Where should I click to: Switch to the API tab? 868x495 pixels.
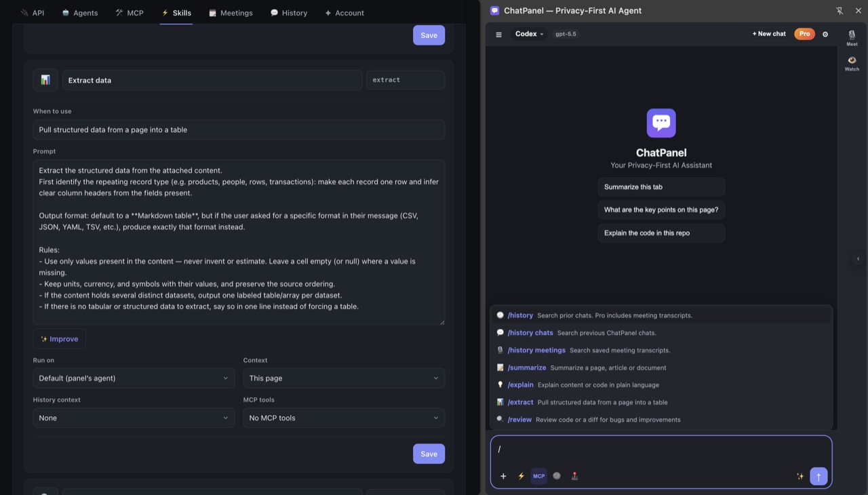33,13
